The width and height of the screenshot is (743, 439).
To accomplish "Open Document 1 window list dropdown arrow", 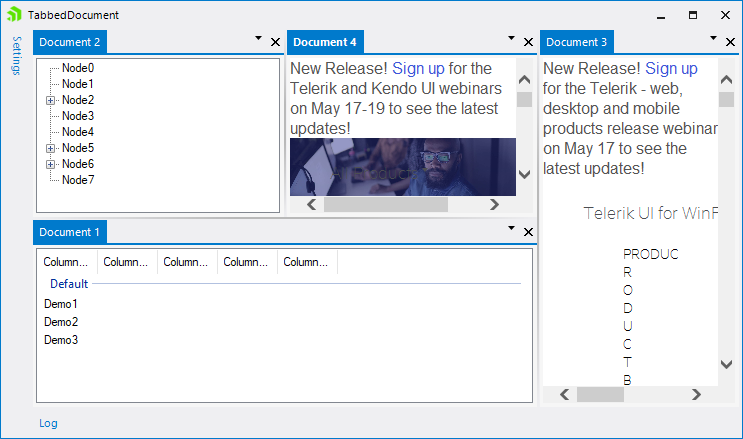I will (x=510, y=229).
